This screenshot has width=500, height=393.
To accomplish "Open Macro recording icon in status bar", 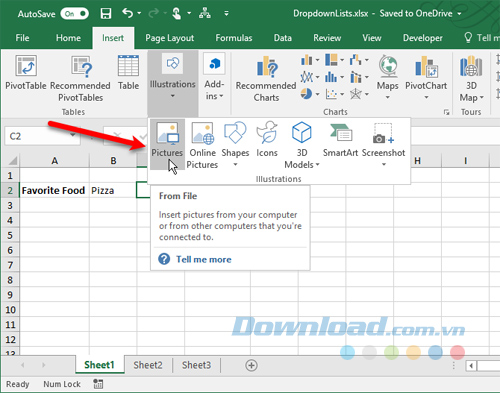I will point(98,384).
